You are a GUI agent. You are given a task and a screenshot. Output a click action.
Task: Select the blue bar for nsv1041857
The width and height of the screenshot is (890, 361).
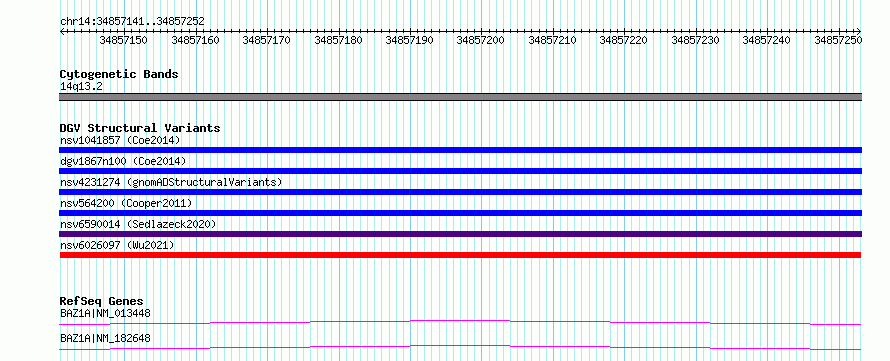[460, 150]
